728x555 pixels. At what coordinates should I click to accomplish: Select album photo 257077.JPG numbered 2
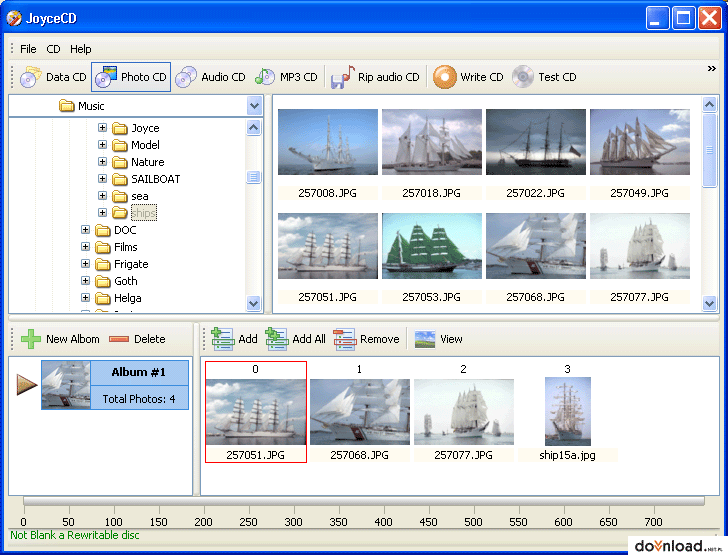pyautogui.click(x=464, y=412)
